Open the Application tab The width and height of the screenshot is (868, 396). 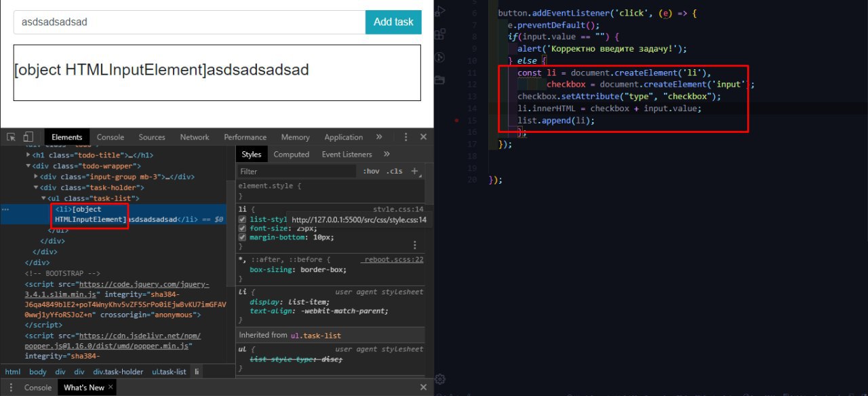coord(344,137)
